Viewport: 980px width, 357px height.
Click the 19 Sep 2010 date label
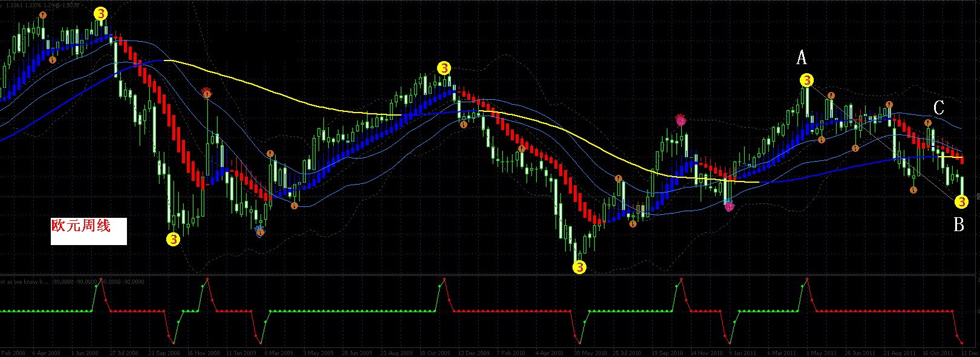(x=667, y=353)
